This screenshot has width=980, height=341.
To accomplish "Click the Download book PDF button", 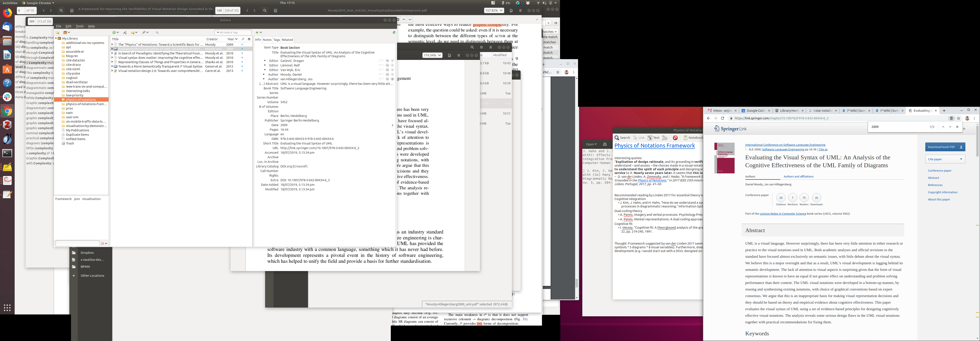I will pos(945,147).
